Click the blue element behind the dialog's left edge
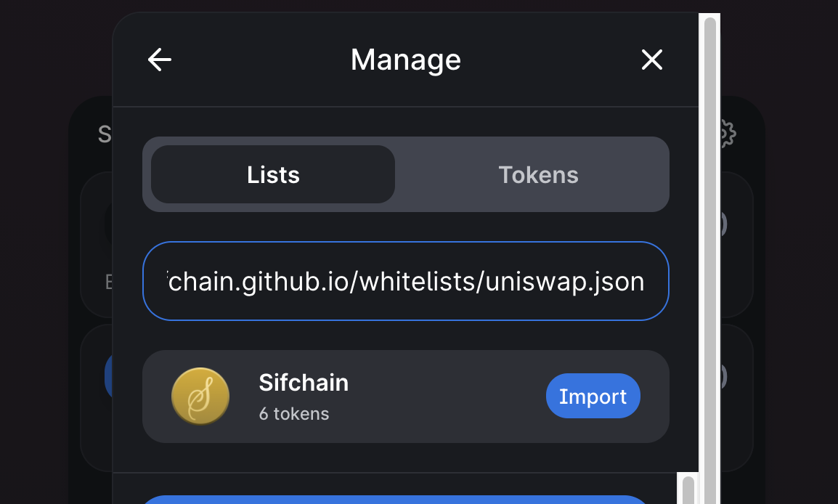 [109, 376]
